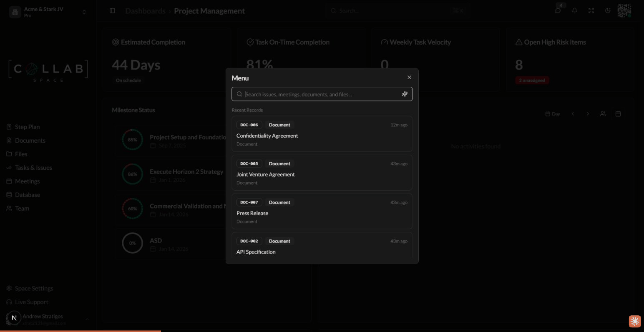644x332 pixels.
Task: Click the AI sparkle icon in the search bar
Action: point(404,94)
